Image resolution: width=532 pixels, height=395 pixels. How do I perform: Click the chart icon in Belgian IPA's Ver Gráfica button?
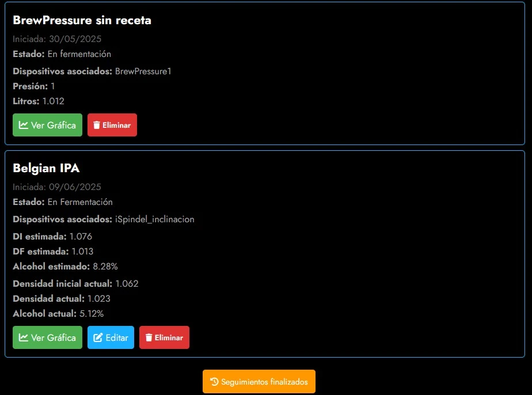[x=24, y=337]
